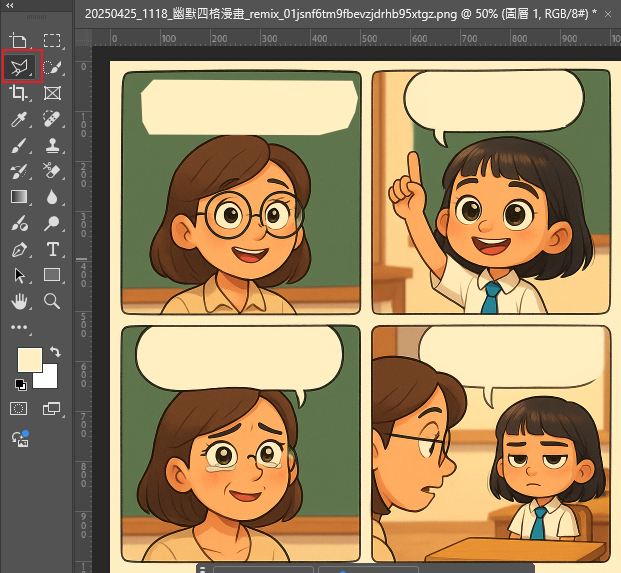Image resolution: width=621 pixels, height=573 pixels.
Task: Close the document tab
Action: pos(608,14)
